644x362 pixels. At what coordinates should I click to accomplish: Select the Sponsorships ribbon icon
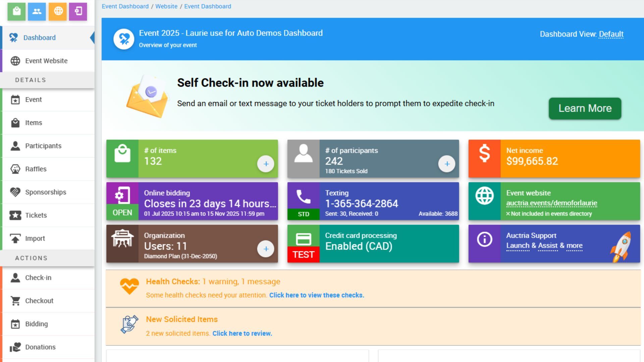(15, 192)
